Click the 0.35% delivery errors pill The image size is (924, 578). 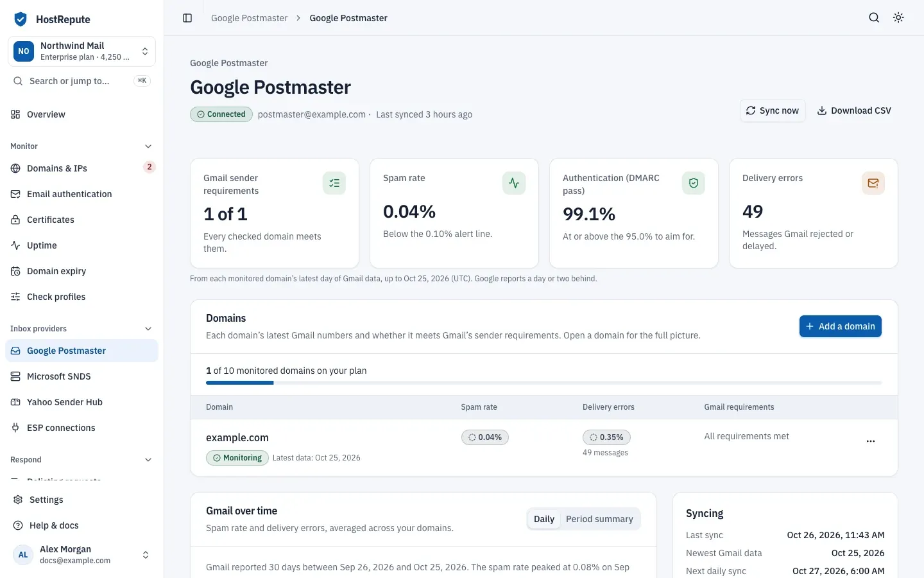point(606,437)
